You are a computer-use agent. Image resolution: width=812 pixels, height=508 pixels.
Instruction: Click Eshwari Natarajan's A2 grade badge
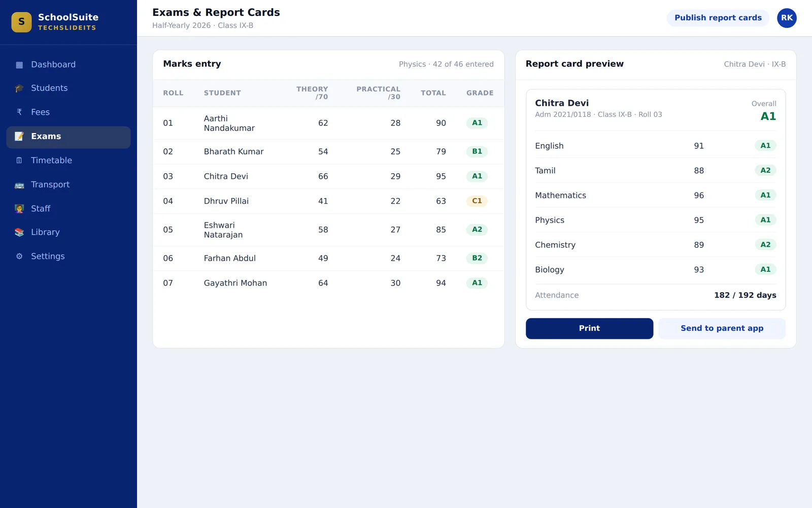477,230
